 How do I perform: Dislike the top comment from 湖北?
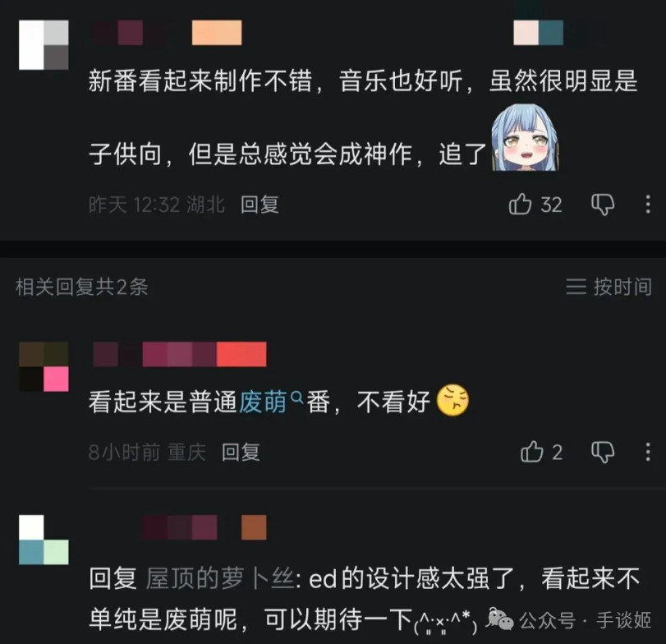tap(603, 205)
